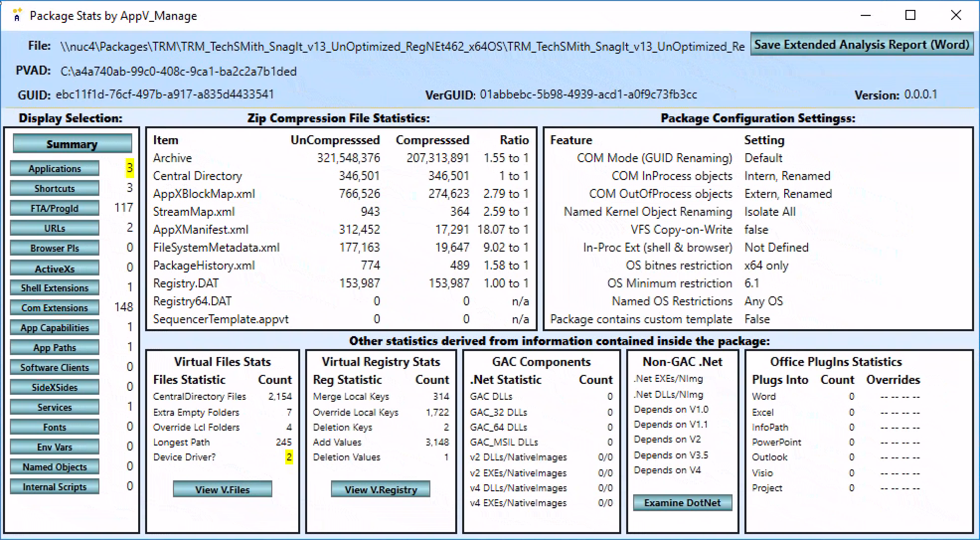Click .Net EXEs/NImg entry
This screenshot has width=980, height=540.
pos(668,379)
